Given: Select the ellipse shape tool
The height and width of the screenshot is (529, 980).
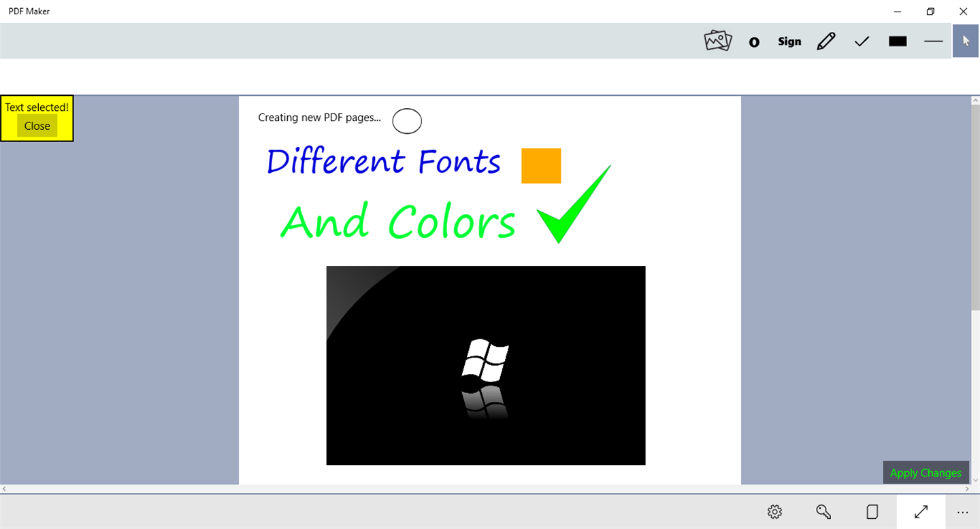Looking at the screenshot, I should point(754,42).
